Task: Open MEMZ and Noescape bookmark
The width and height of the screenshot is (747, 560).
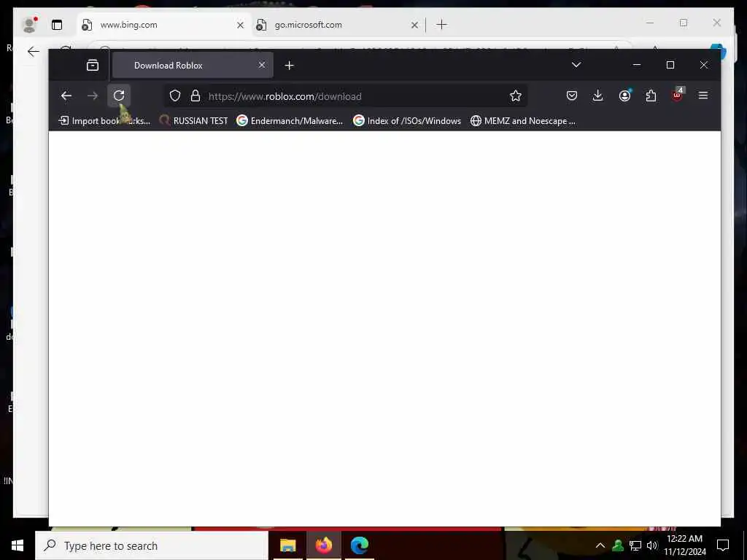Action: [x=523, y=121]
